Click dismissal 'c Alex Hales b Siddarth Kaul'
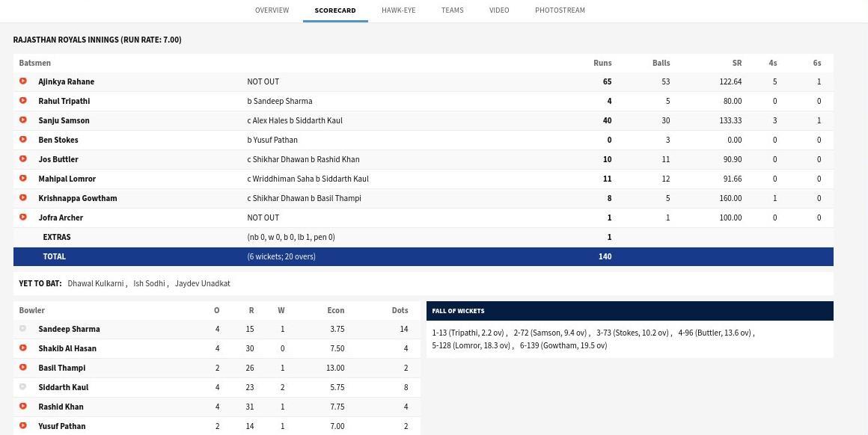The height and width of the screenshot is (435, 868). tap(295, 120)
